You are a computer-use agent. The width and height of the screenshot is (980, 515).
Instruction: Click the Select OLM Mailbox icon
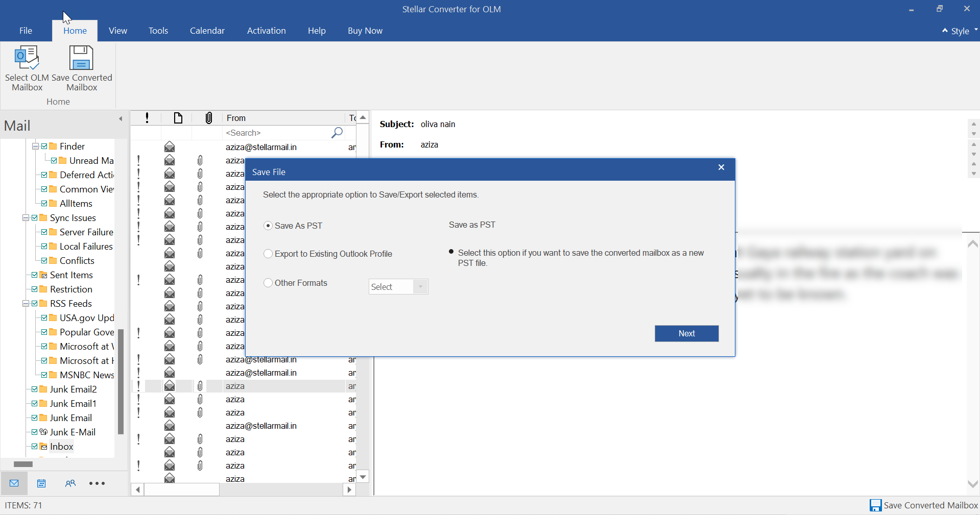click(x=27, y=58)
